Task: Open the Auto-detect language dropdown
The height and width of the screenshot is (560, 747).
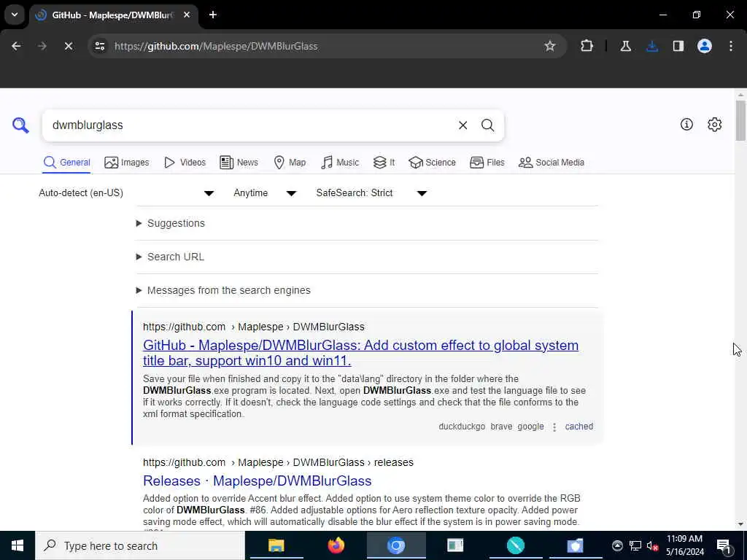Action: pos(126,192)
